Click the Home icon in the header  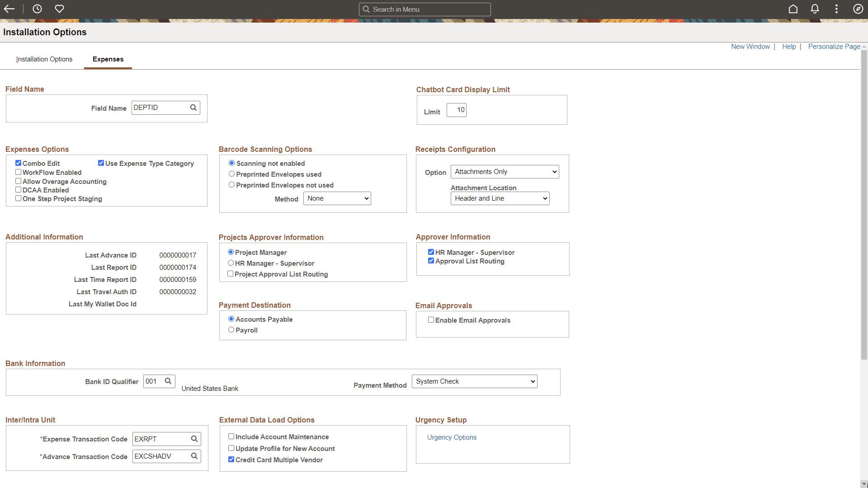click(x=793, y=9)
